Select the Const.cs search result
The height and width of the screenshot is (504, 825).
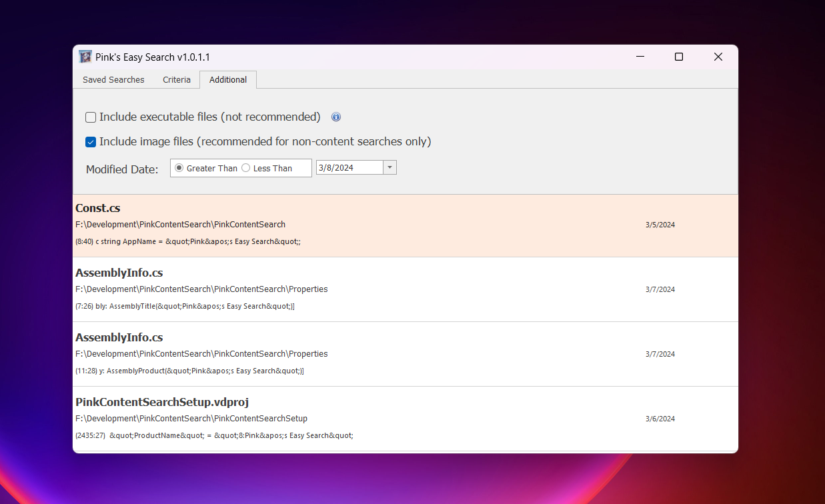click(x=97, y=208)
